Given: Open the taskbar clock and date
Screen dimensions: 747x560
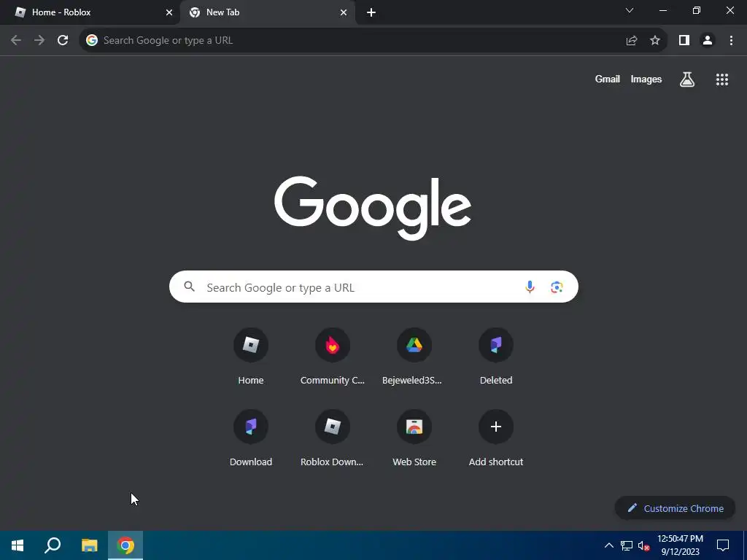Looking at the screenshot, I should [681, 545].
